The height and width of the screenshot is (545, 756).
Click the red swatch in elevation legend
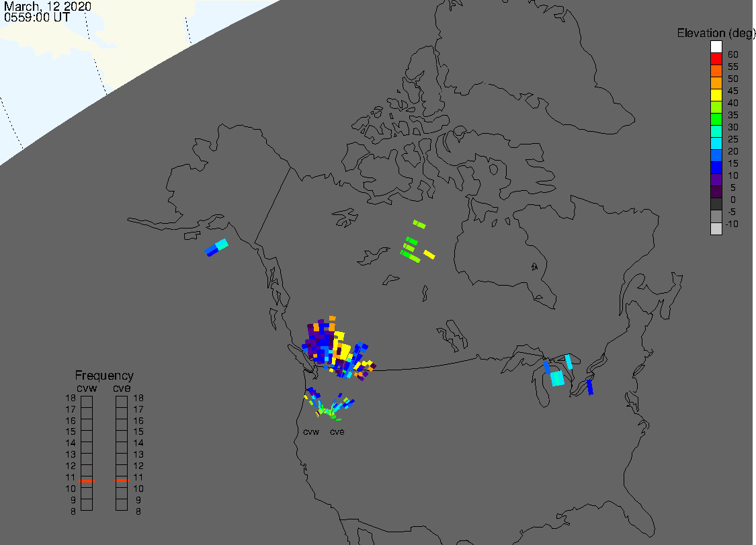coord(716,59)
